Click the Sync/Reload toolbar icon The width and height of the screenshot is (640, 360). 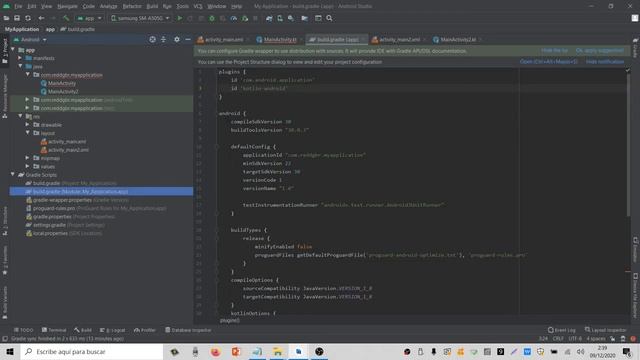28,18
